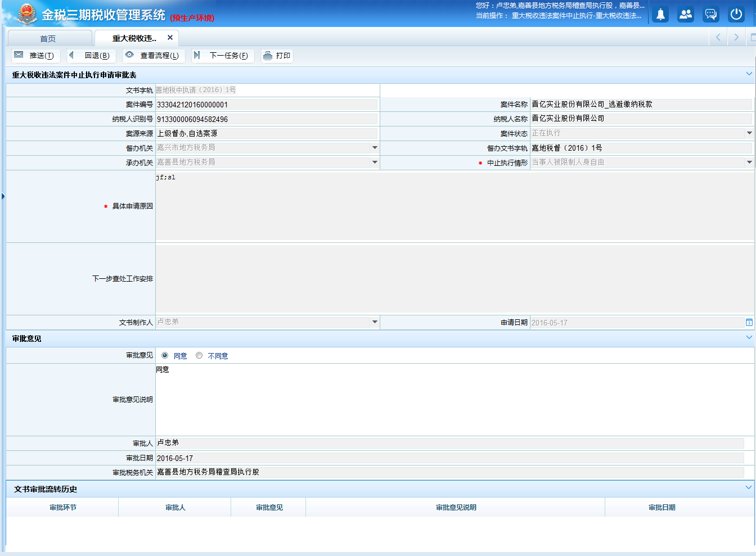Open the 督办机关 dropdown
756x556 pixels.
click(x=375, y=148)
